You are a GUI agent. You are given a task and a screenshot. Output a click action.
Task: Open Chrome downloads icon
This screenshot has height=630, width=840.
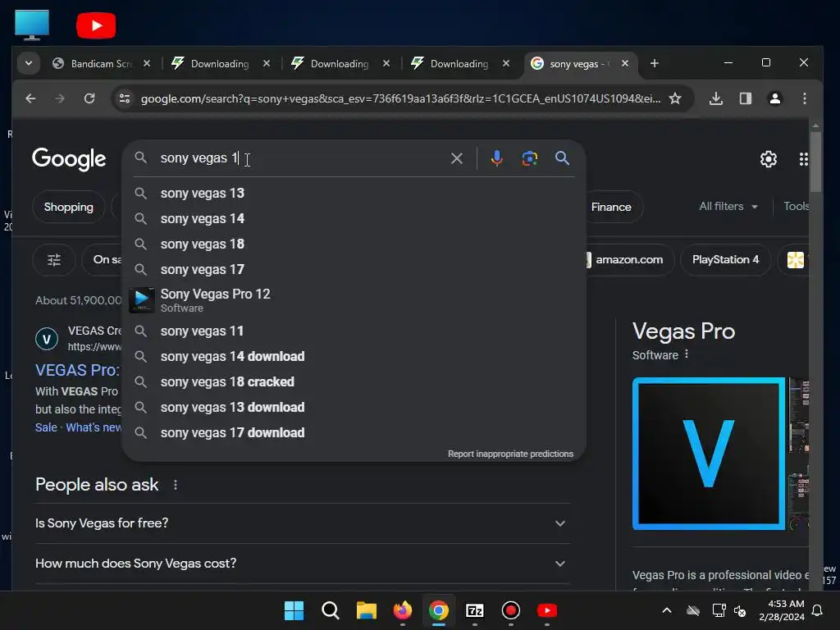pos(715,98)
